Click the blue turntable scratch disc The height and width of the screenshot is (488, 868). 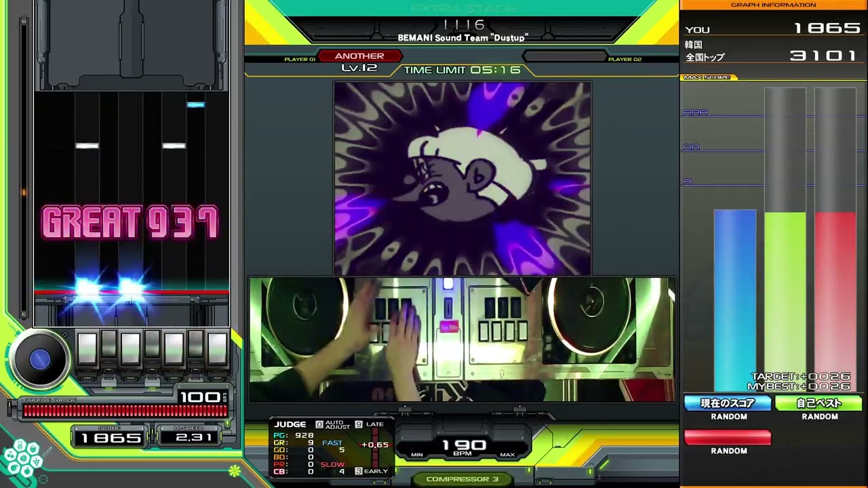(39, 360)
